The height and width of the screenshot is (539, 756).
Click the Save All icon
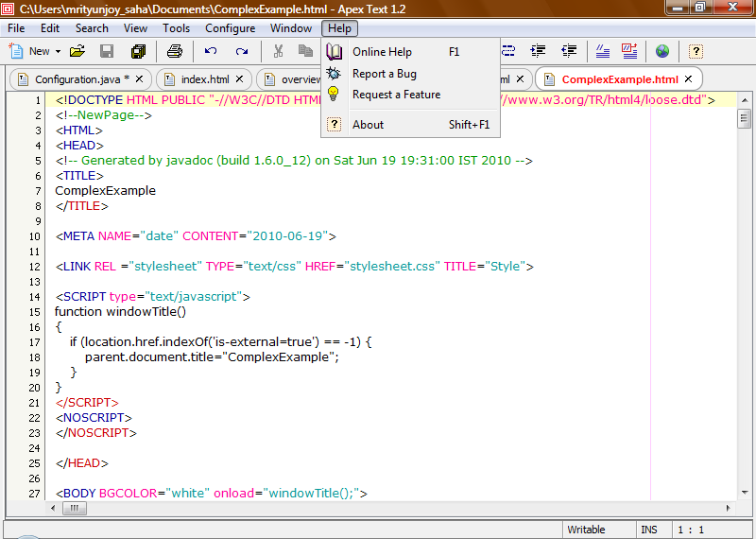[138, 51]
